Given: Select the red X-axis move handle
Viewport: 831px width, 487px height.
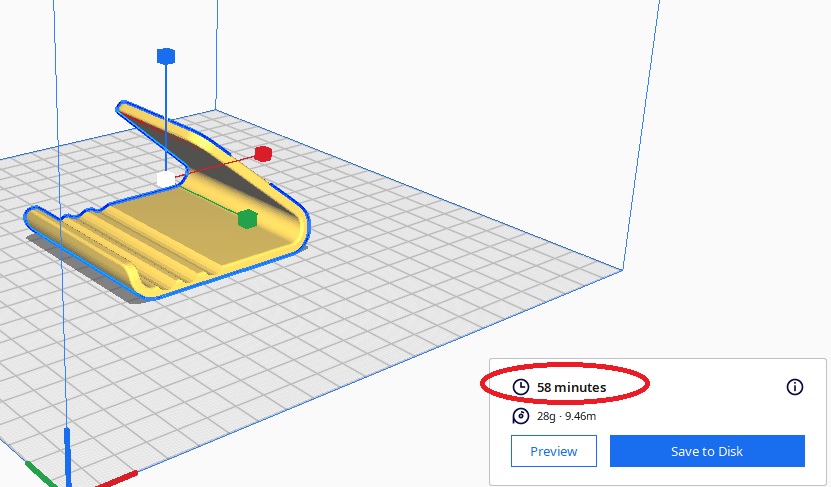Looking at the screenshot, I should (x=263, y=154).
